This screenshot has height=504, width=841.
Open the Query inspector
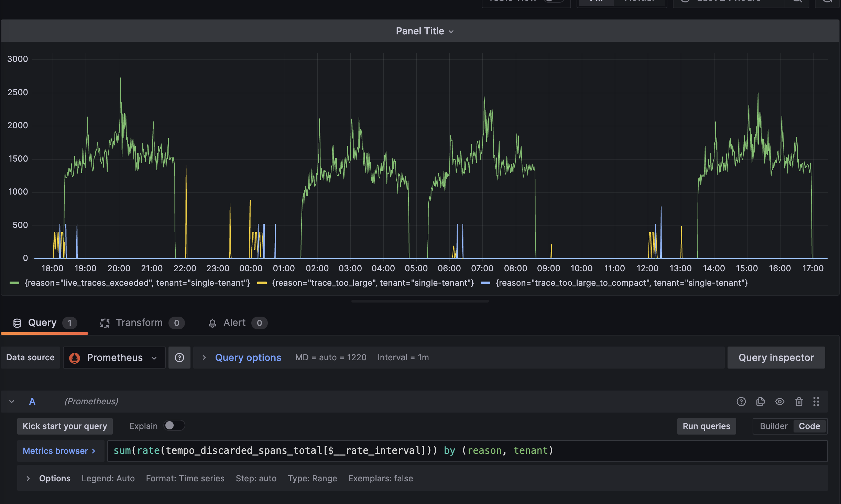(776, 358)
